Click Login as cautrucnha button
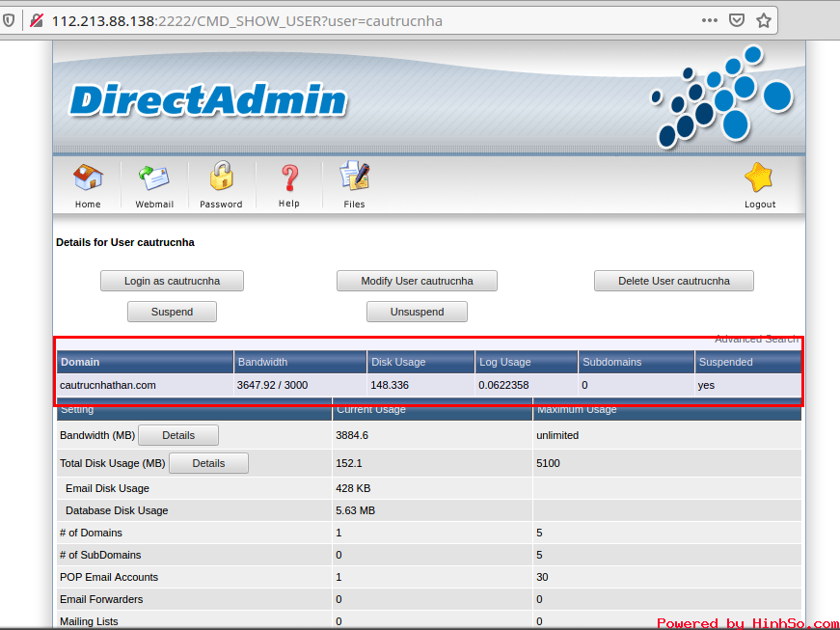 pos(172,281)
